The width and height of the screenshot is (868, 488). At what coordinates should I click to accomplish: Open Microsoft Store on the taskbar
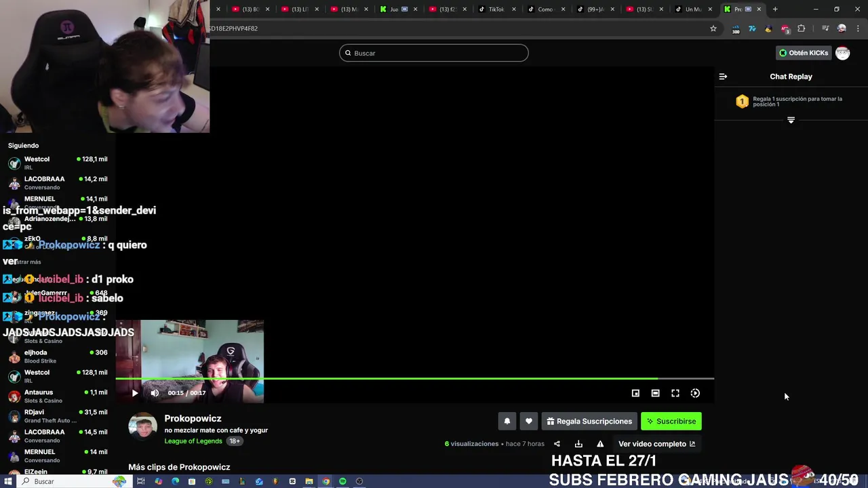(192, 481)
